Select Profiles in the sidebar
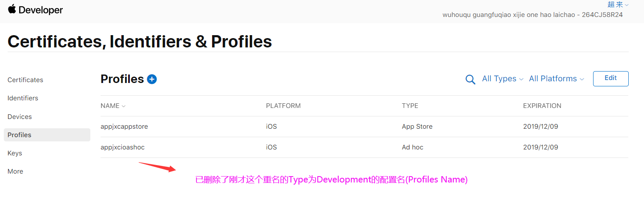This screenshot has width=644, height=221. tap(20, 135)
